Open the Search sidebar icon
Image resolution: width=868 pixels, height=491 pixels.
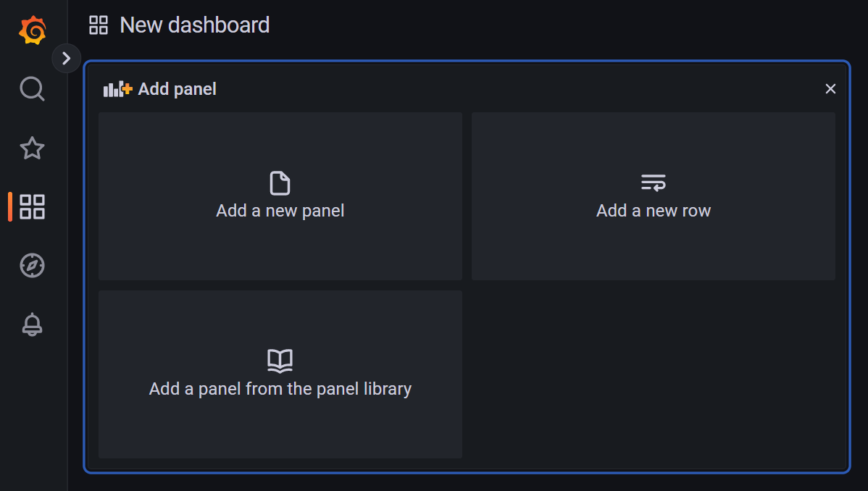point(32,88)
